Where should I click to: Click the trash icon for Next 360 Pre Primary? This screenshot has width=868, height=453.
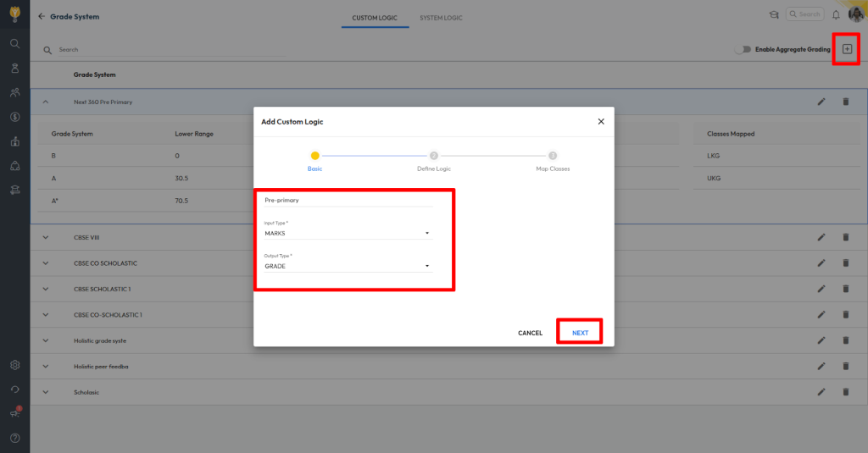pos(845,102)
